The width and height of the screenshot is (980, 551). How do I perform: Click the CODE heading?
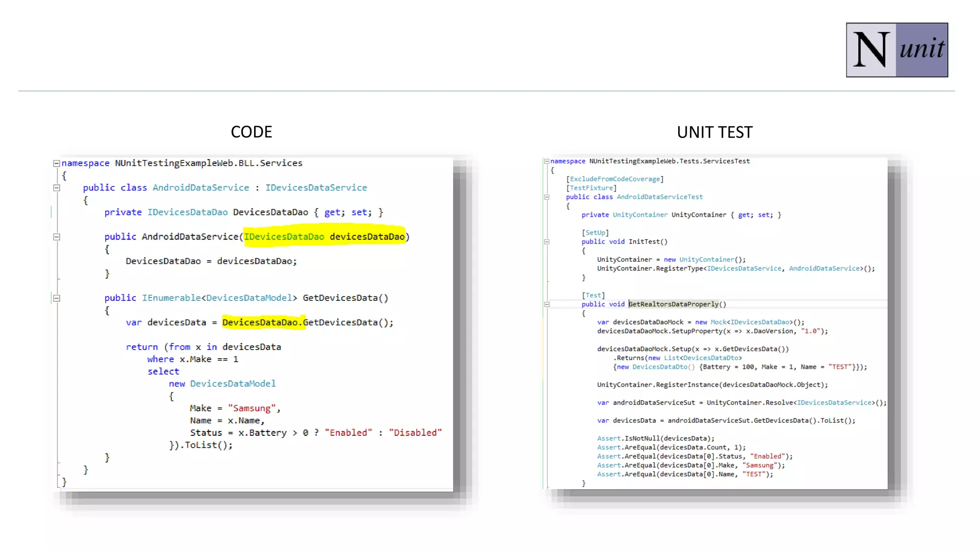[x=251, y=132]
